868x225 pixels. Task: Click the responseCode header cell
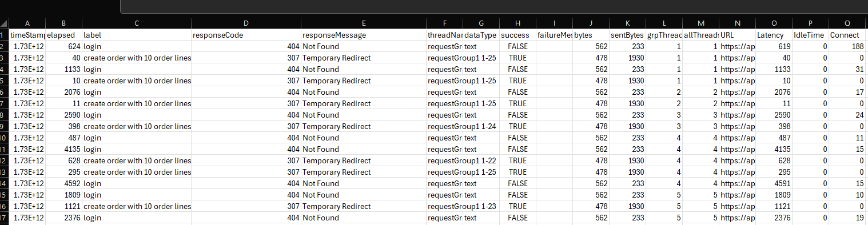pos(246,35)
